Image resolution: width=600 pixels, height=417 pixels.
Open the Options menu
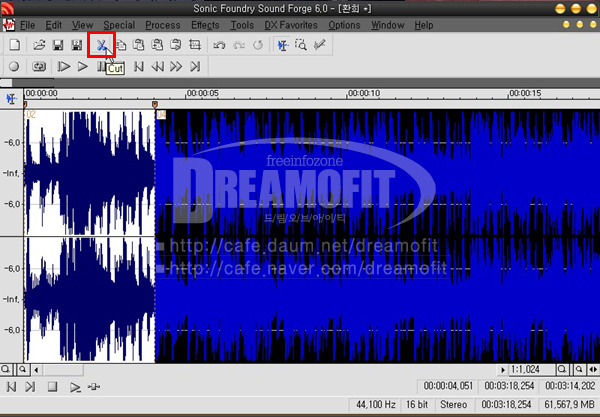coord(344,25)
